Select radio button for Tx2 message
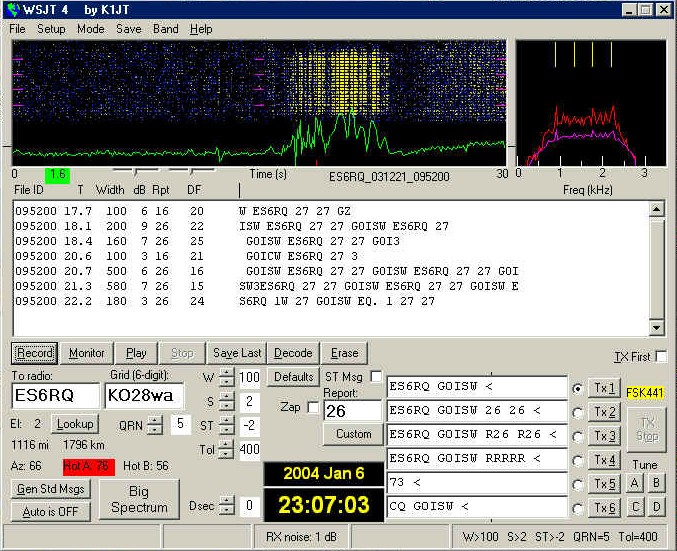Image resolution: width=677 pixels, height=551 pixels. pos(577,413)
